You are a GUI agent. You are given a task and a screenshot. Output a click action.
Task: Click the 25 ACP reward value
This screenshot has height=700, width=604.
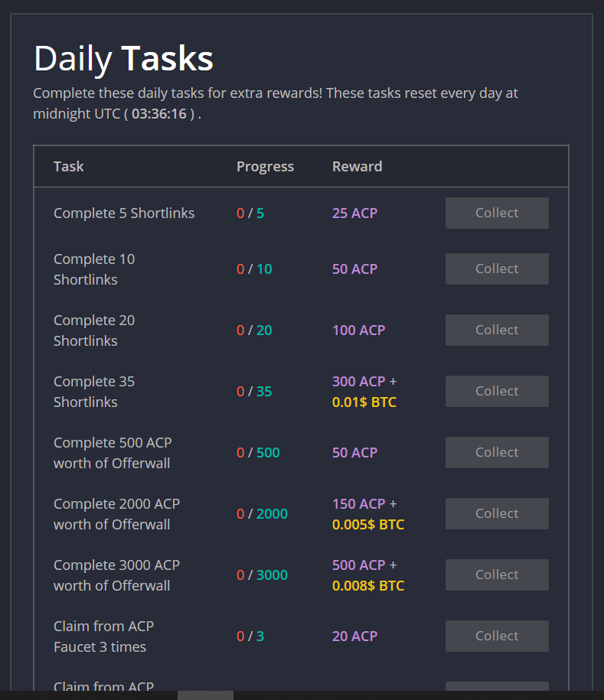click(354, 213)
